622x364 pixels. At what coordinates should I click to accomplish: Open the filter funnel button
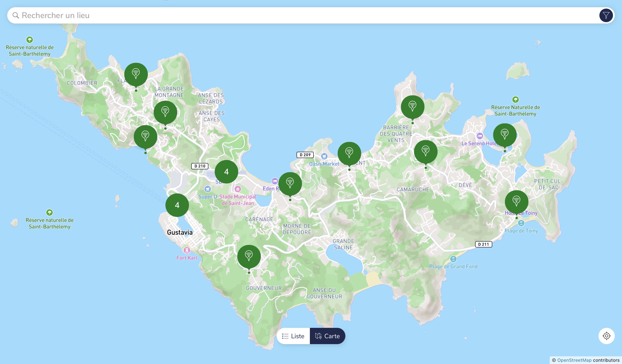coord(606,16)
